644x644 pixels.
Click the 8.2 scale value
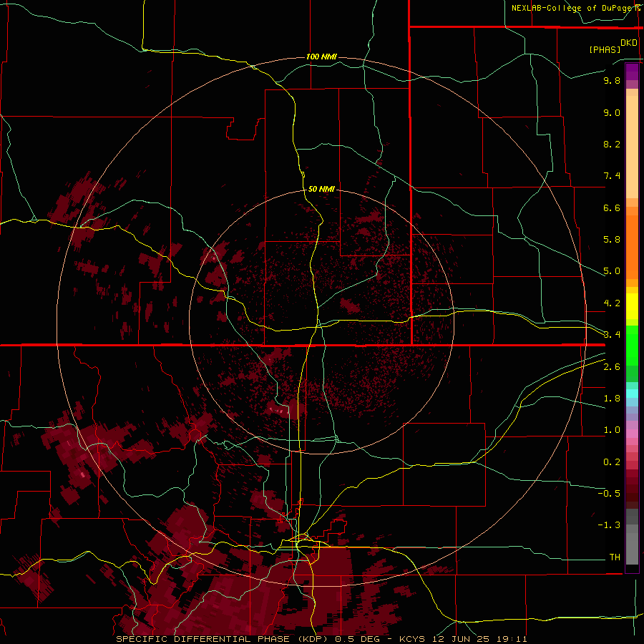(612, 144)
